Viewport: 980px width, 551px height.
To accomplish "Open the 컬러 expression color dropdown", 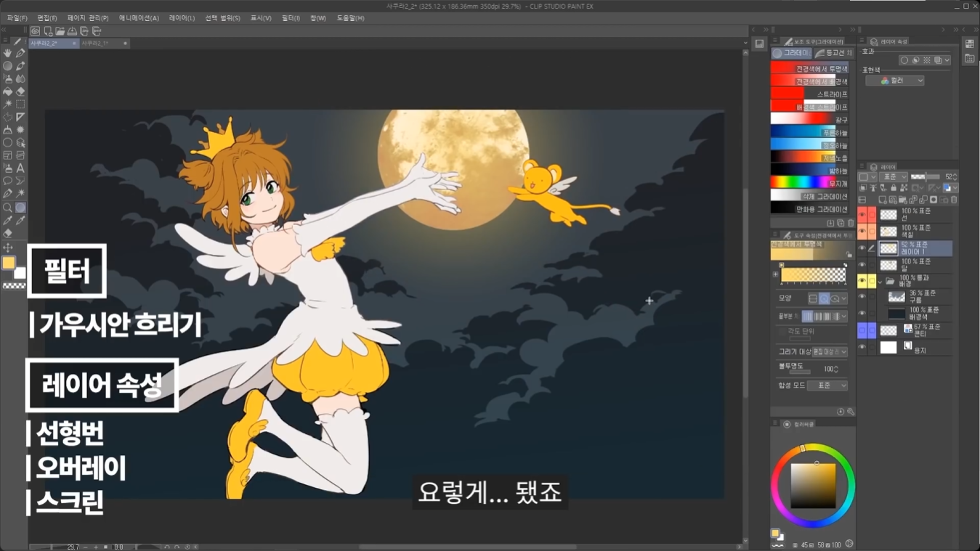I will pyautogui.click(x=895, y=81).
